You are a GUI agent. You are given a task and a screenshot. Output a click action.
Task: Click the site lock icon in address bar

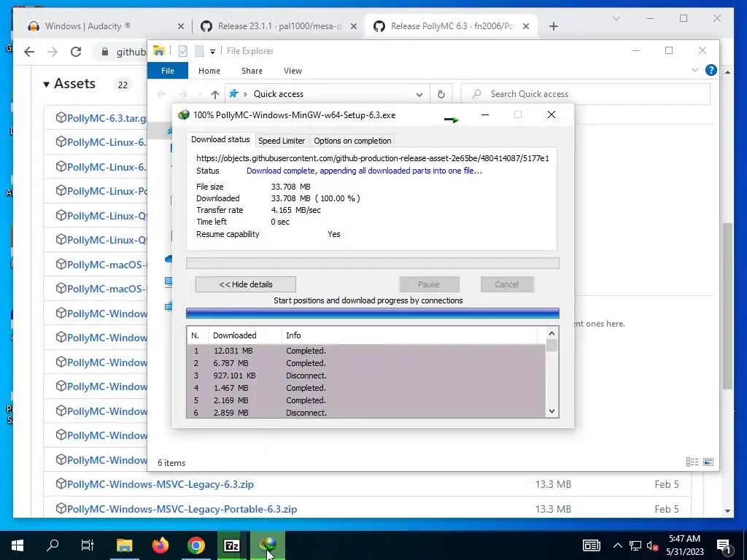click(105, 52)
